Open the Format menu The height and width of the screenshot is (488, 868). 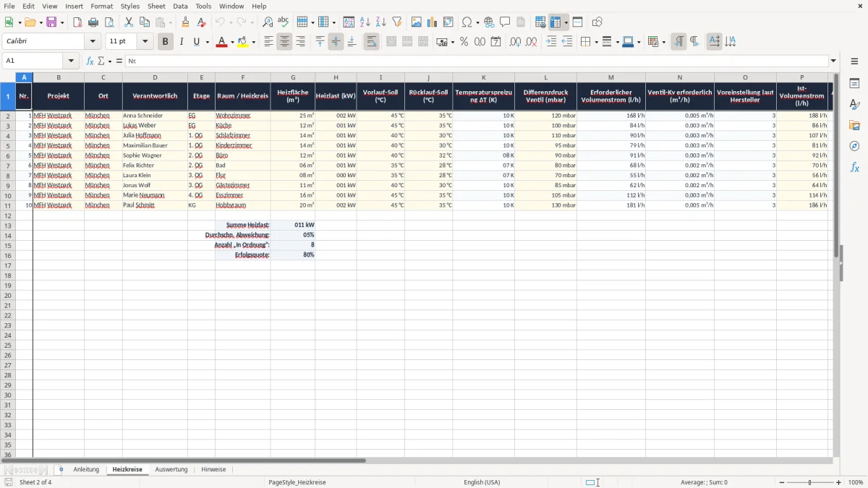click(101, 6)
